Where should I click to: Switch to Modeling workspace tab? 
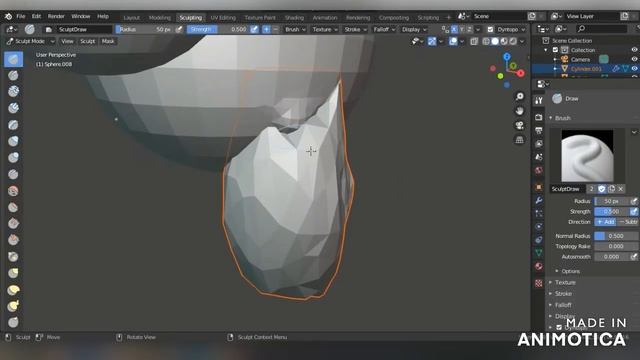[160, 18]
